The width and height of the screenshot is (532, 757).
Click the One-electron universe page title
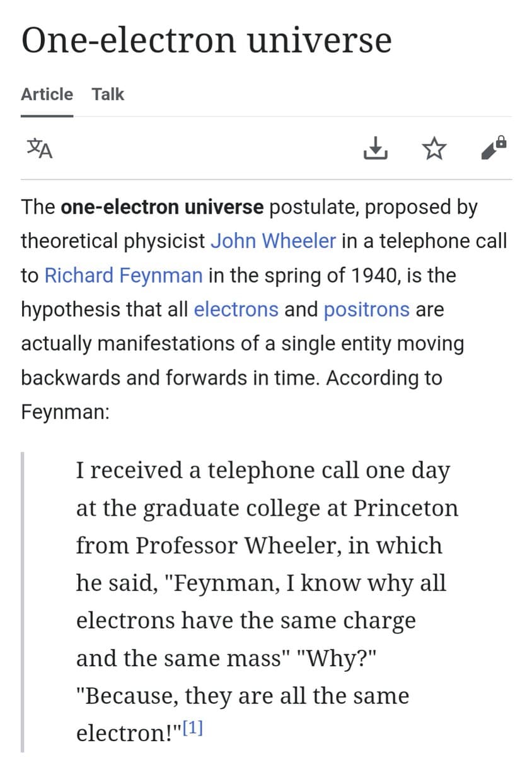click(206, 40)
